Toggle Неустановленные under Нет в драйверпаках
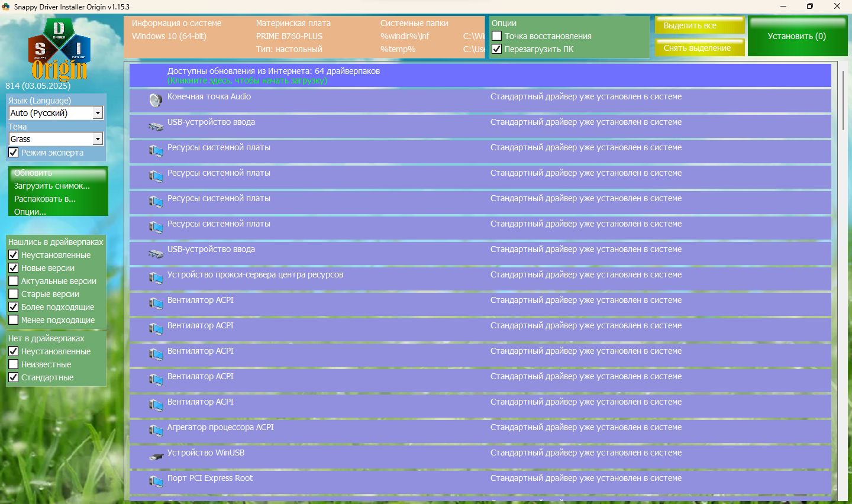Viewport: 852px width, 504px height. [x=14, y=351]
